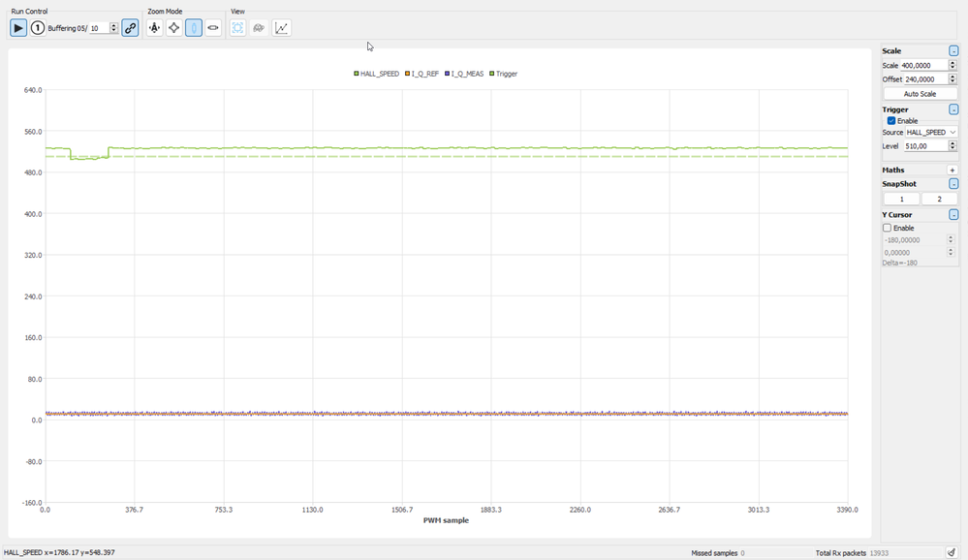
Task: Select the horizontal zoom mode icon
Action: tap(213, 28)
